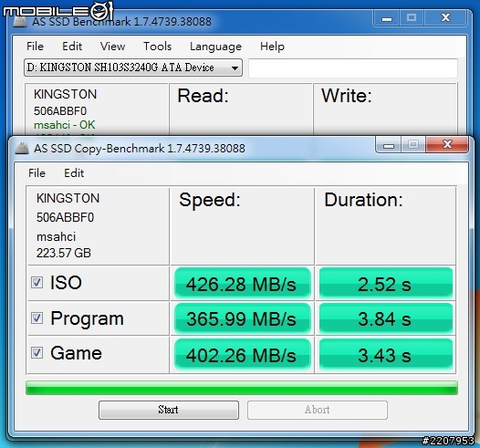Screen dimensions: 480x448
Task: Click the Read: header in Benchmark window
Action: pos(203,96)
